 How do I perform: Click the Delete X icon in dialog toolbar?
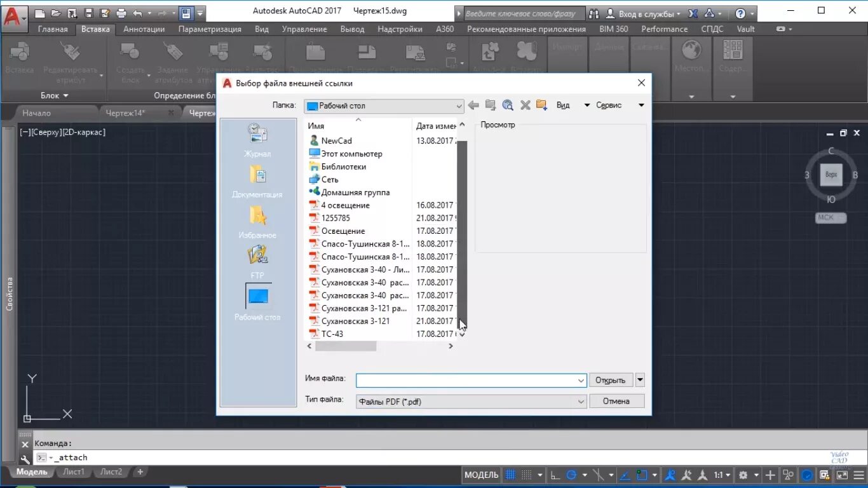click(x=525, y=105)
